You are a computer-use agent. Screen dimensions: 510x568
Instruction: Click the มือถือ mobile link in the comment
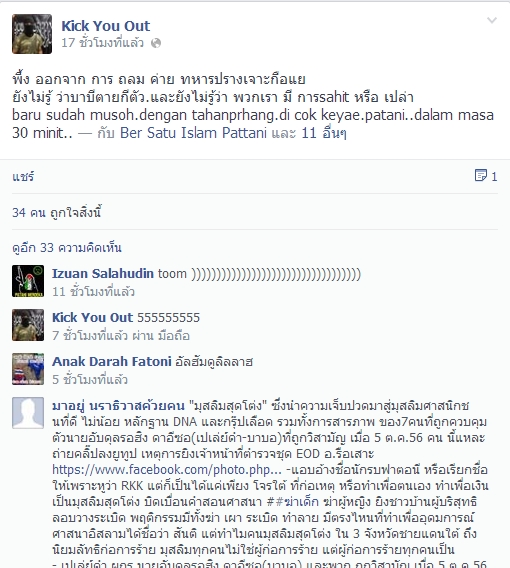174,336
